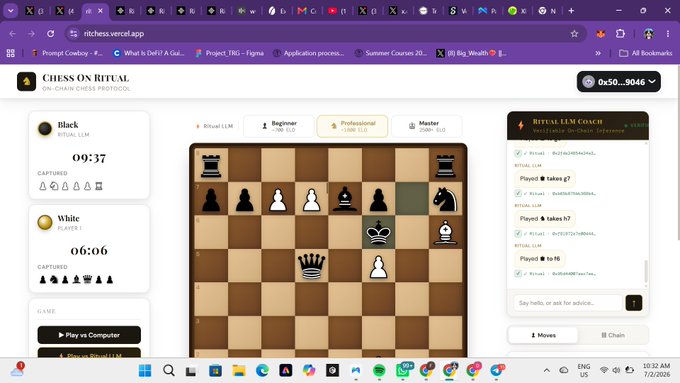Open the Chrome profile avatar
The width and height of the screenshot is (680, 383).
[649, 33]
